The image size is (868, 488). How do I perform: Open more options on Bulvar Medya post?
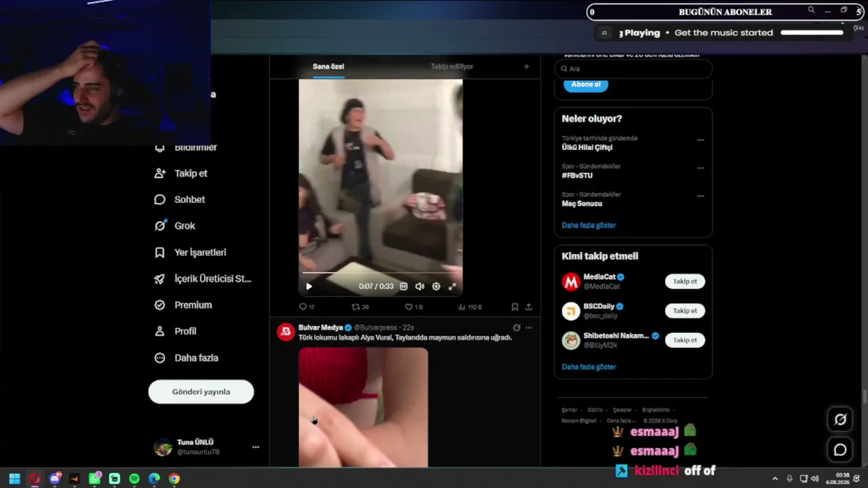point(529,328)
